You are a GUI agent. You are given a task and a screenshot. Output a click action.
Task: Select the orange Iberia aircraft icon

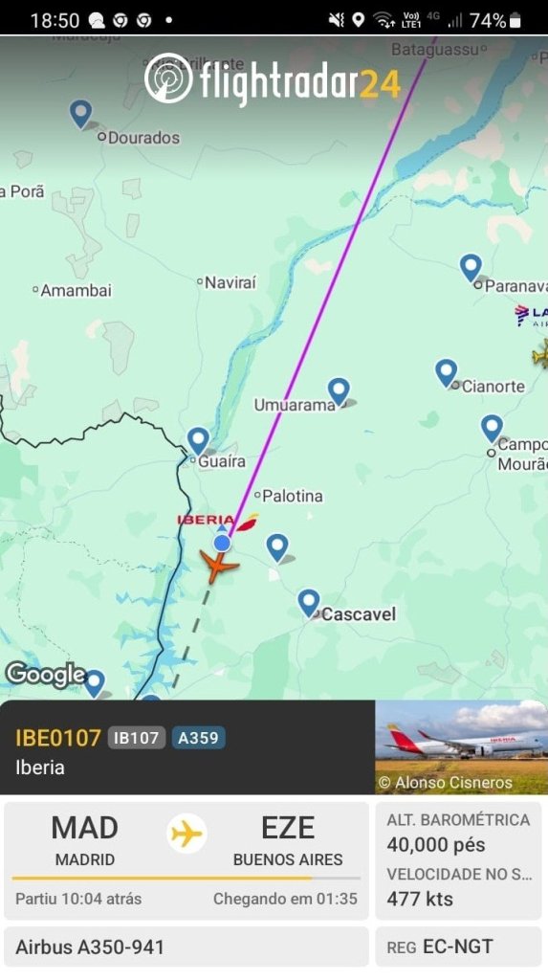pos(218,566)
